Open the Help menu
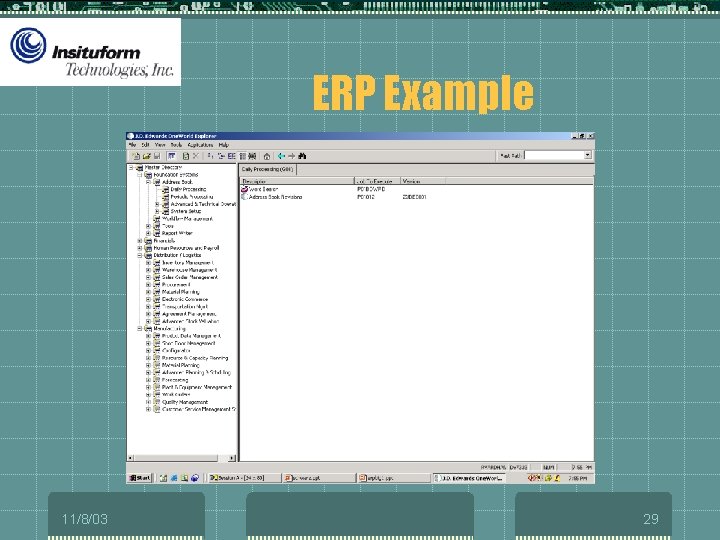This screenshot has width=720, height=540. (x=224, y=145)
